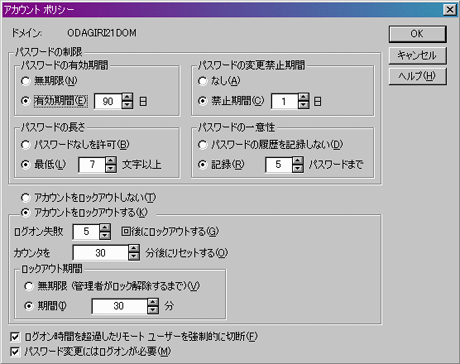Screen dimensions: 460x364
Task: Decrease the 有効期間 days value
Action: click(127, 105)
